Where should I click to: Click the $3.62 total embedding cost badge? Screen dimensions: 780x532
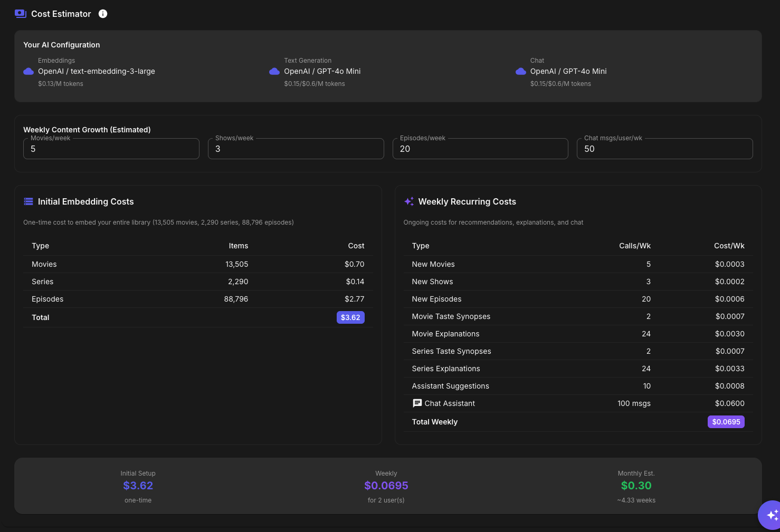point(350,317)
